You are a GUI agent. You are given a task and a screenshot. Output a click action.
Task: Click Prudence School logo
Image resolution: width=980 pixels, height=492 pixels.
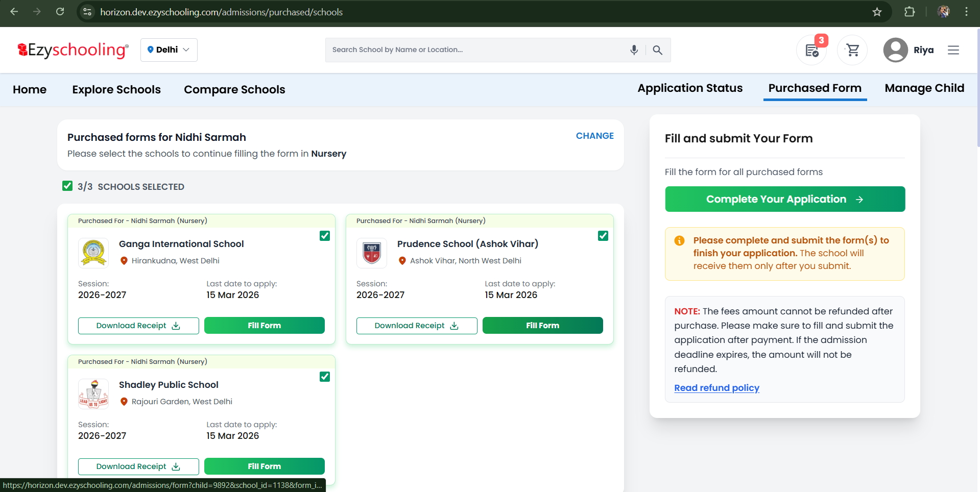[372, 253]
